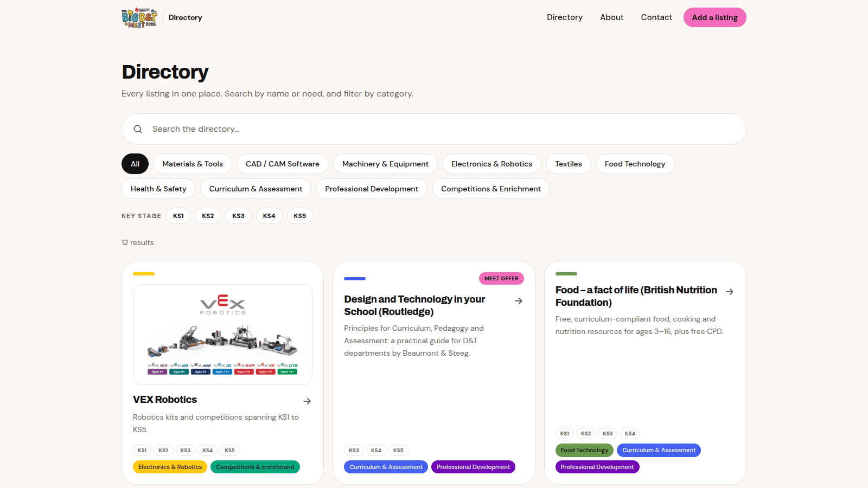Open Food – a fact of life listing title
The height and width of the screenshot is (488, 868).
pyautogui.click(x=636, y=296)
